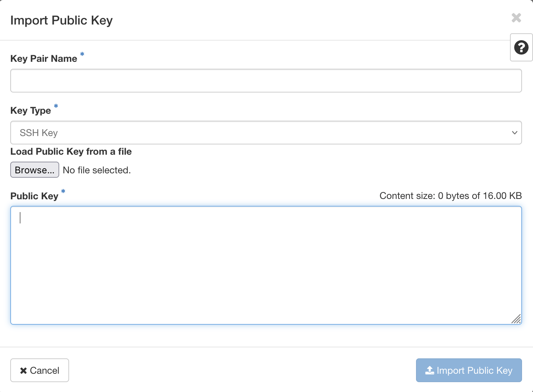Click the Cancel button
533x392 pixels.
point(39,370)
